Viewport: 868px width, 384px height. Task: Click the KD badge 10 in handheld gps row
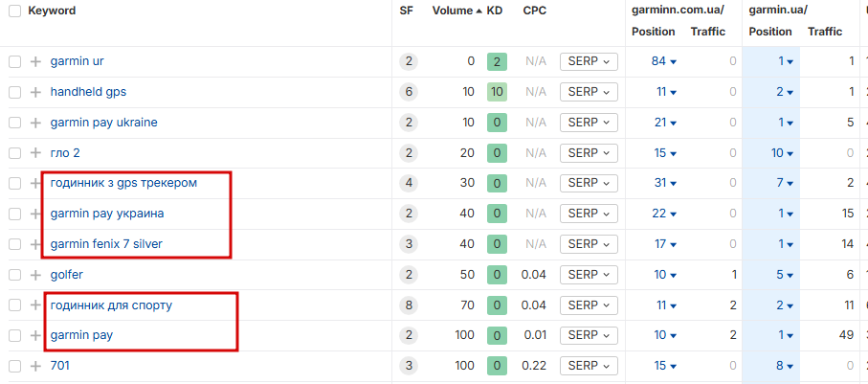[497, 92]
